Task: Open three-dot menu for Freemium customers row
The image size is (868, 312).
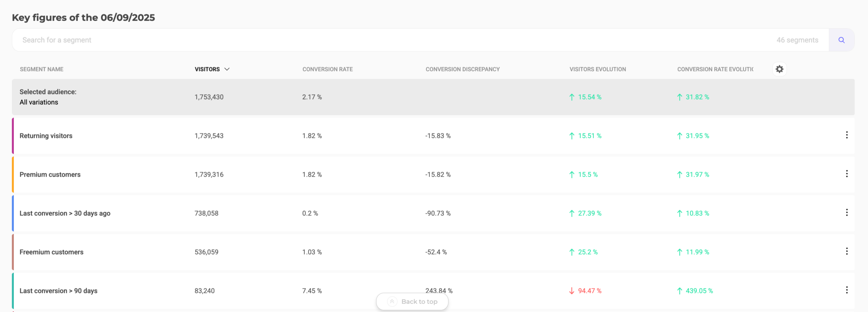Action: [x=846, y=251]
